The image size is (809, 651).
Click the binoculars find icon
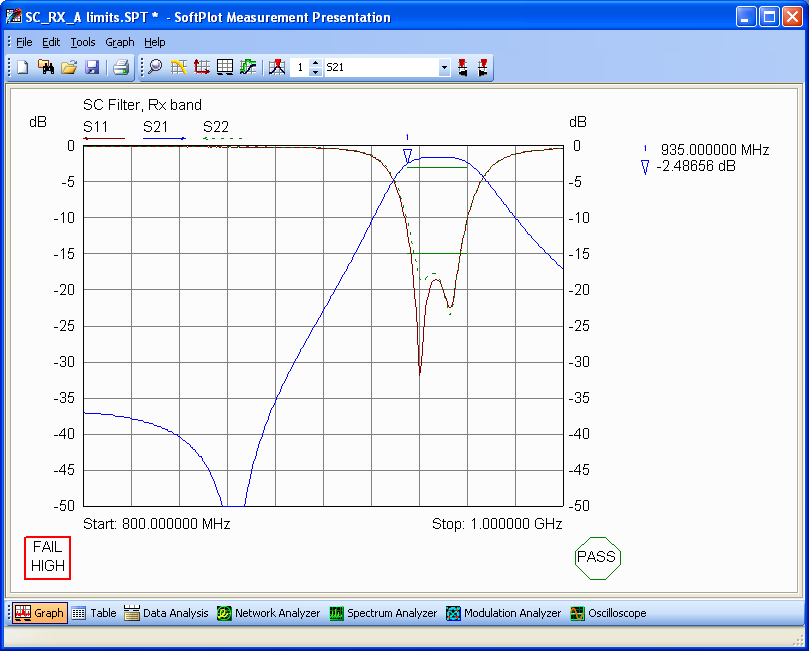click(46, 67)
